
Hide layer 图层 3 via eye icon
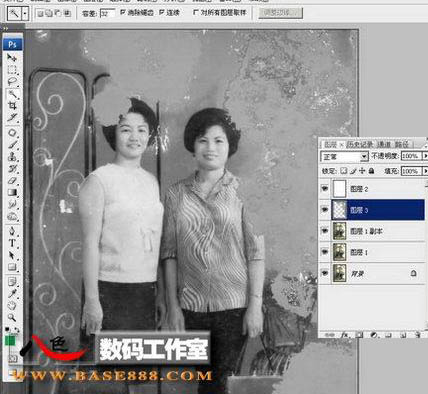[324, 210]
